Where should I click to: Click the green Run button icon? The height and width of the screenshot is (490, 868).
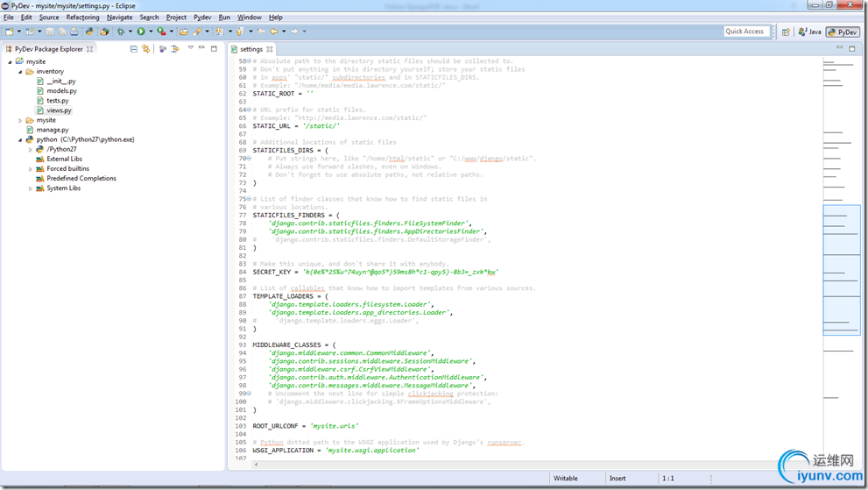click(141, 32)
